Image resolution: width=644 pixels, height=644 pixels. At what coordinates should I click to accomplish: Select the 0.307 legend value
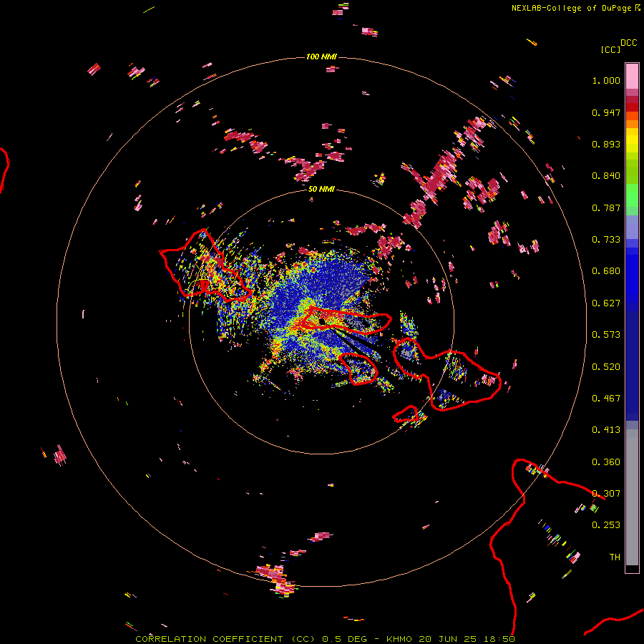pyautogui.click(x=606, y=494)
